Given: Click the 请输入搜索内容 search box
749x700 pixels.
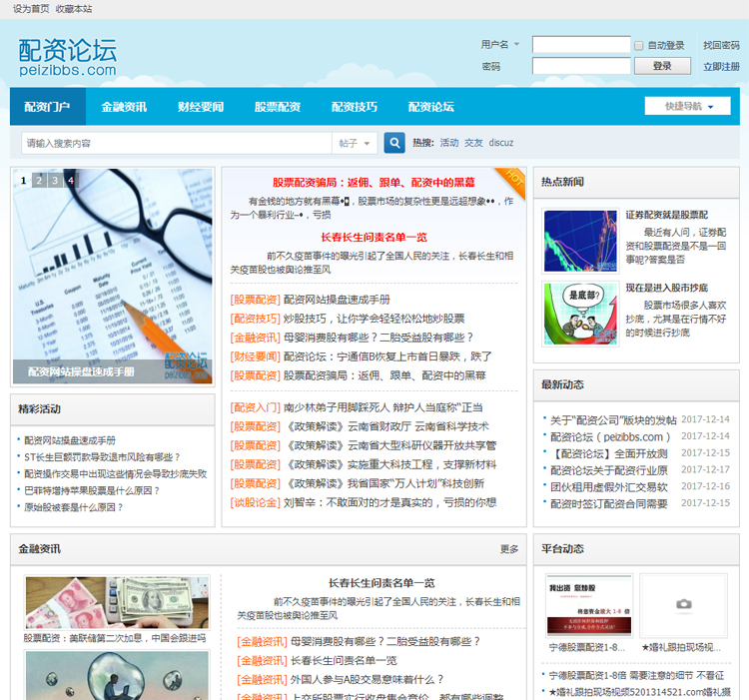Looking at the screenshot, I should [177, 143].
